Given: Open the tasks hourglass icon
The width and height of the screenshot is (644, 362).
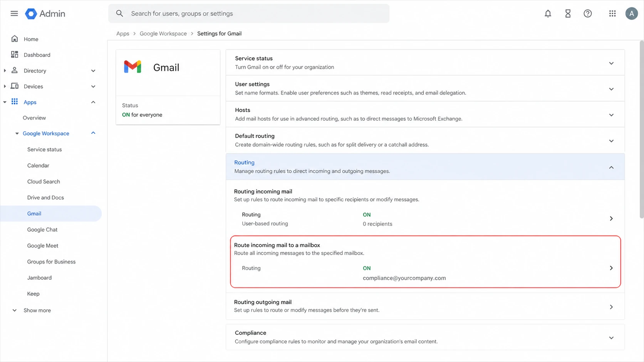Looking at the screenshot, I should 568,13.
